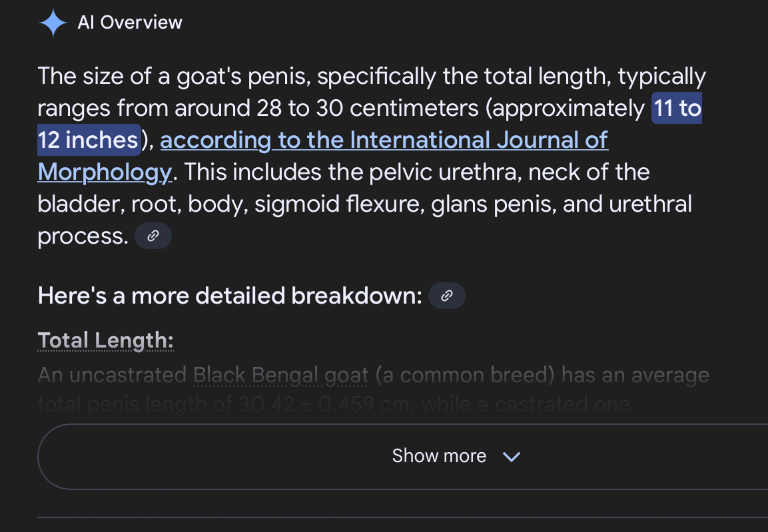
Task: Click the faded "An uncastrated" text
Action: (112, 376)
